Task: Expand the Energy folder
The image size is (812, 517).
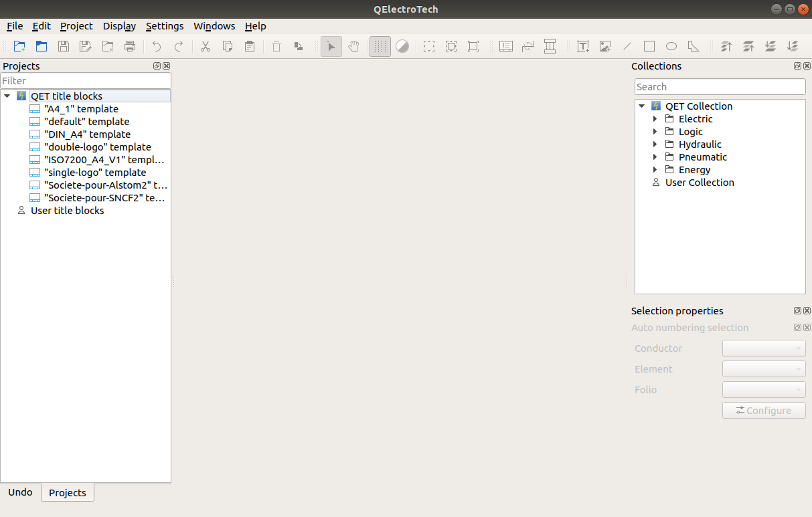Action: click(x=655, y=170)
